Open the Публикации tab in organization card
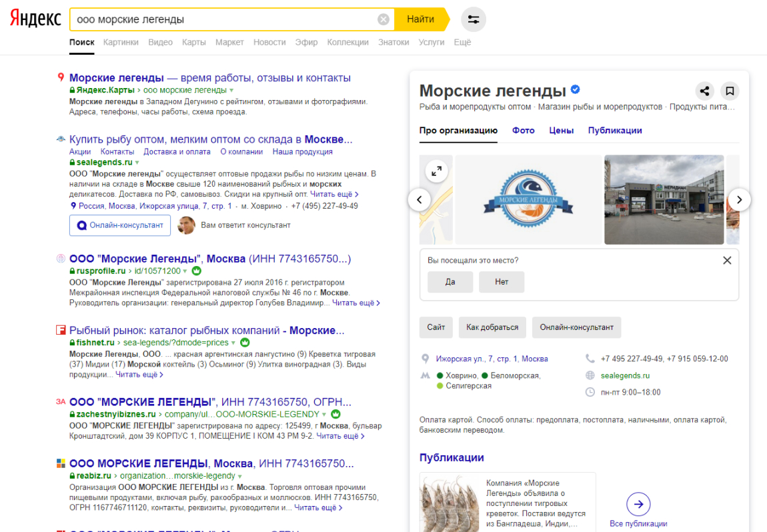The image size is (767, 532). (615, 131)
